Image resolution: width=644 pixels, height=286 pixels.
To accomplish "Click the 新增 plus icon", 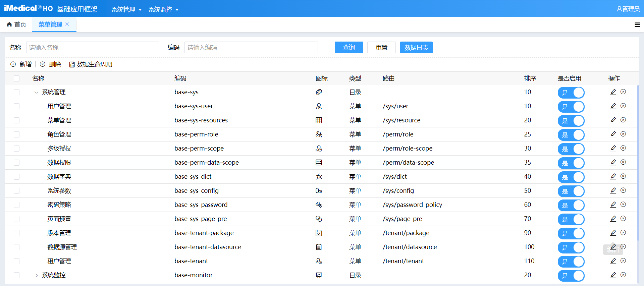I will click(13, 64).
